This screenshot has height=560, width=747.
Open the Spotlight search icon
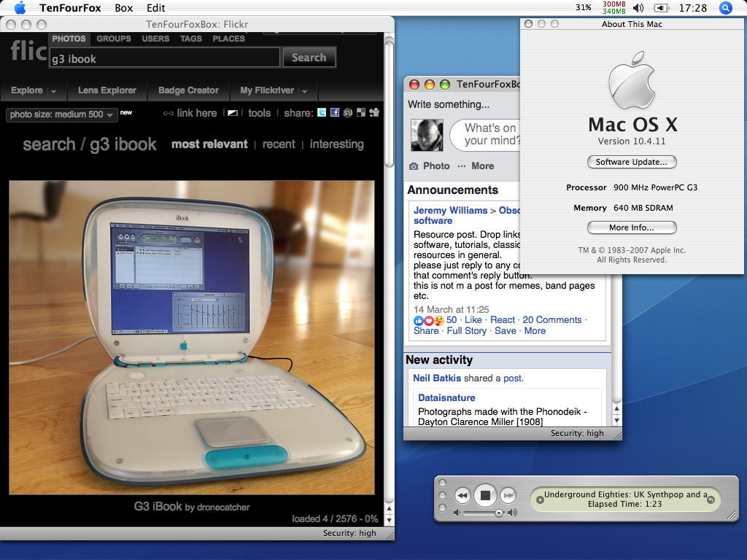click(x=726, y=7)
